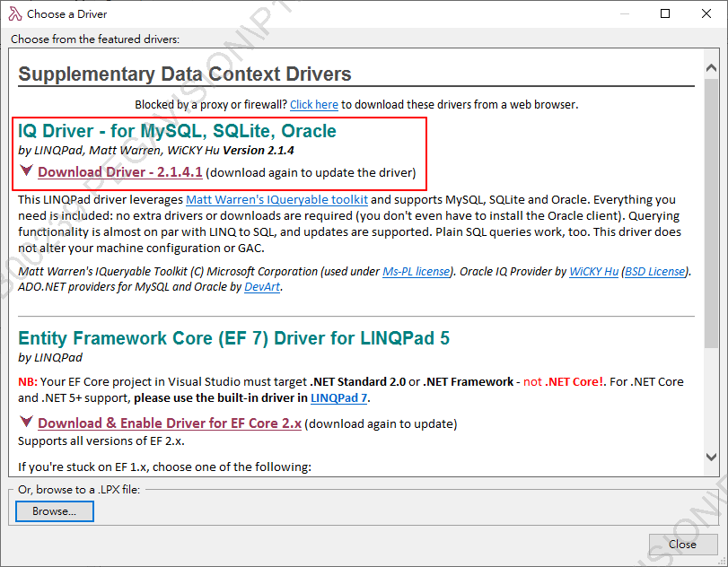
Task: Click the 'Entity Framework Core (EF 7) Driver' heading
Action: pos(233,338)
